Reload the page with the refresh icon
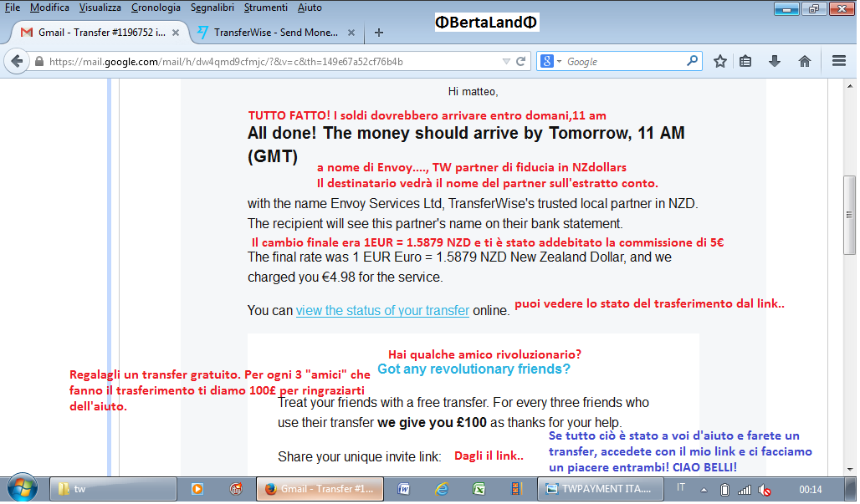 [x=520, y=61]
